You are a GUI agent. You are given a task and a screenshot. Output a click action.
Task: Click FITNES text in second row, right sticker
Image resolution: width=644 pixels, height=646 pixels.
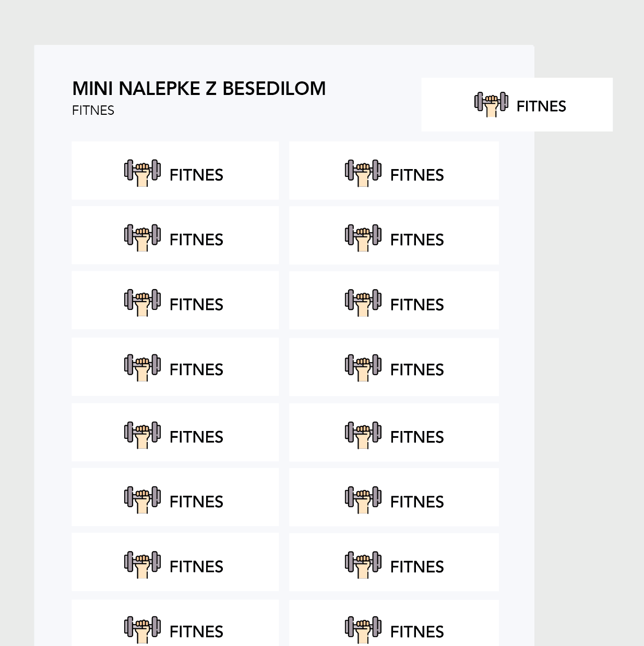(417, 240)
